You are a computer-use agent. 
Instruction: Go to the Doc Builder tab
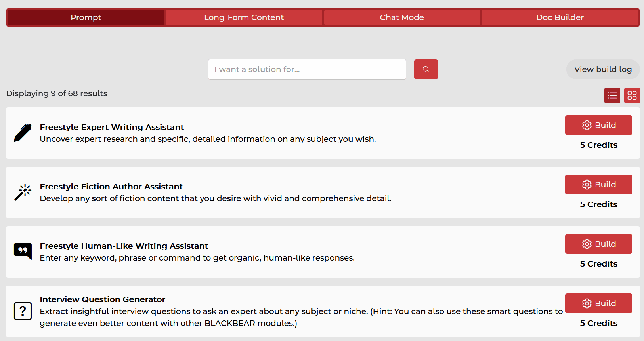(x=560, y=17)
